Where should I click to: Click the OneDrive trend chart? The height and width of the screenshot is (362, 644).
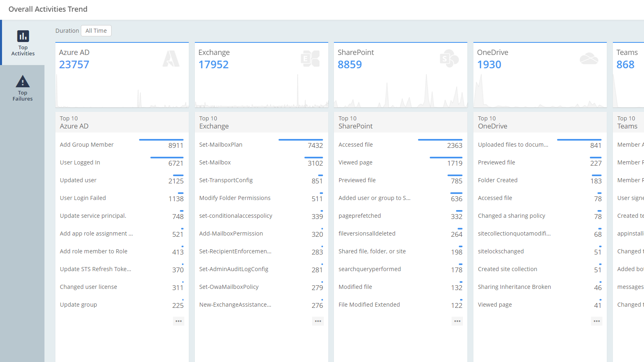(x=540, y=90)
